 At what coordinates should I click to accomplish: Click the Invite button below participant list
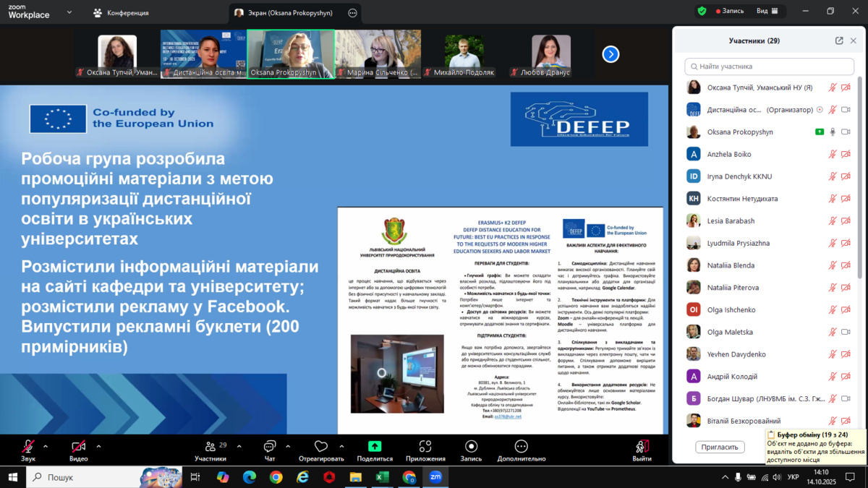point(720,448)
